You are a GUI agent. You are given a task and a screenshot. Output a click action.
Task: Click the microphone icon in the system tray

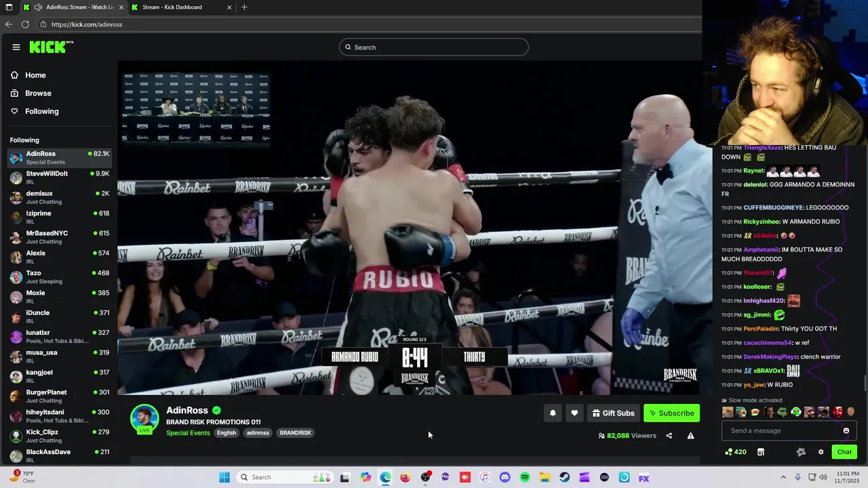798,477
